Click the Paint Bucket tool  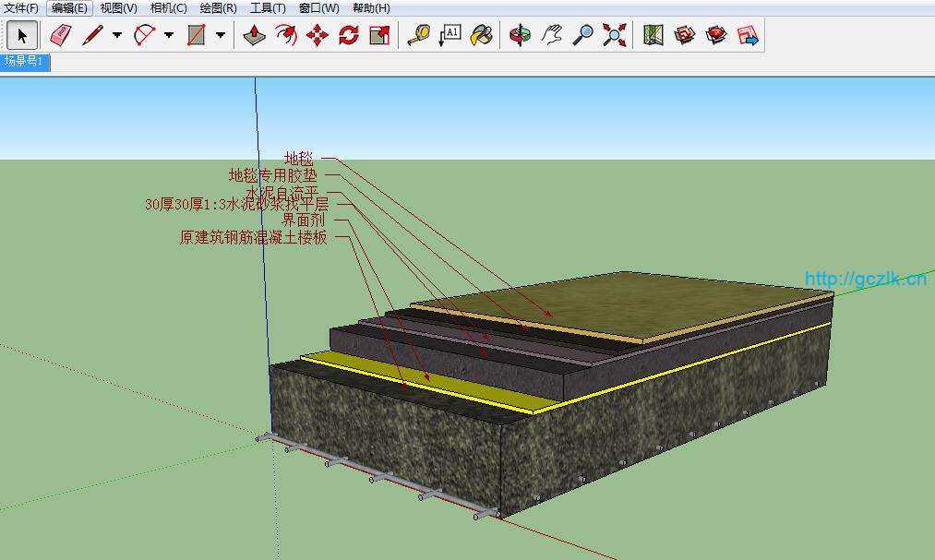(481, 36)
